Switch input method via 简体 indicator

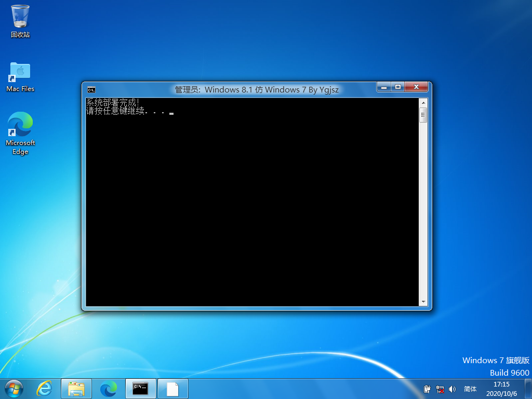(470, 389)
